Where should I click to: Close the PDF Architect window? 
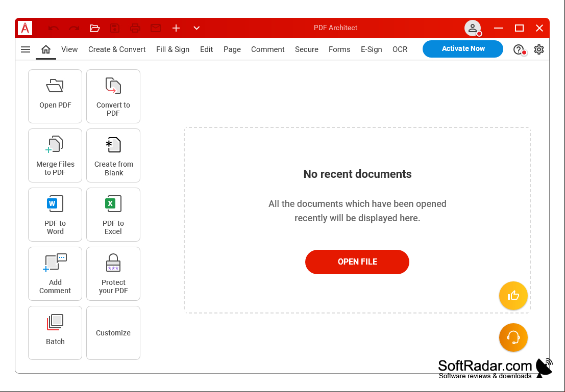pyautogui.click(x=539, y=28)
